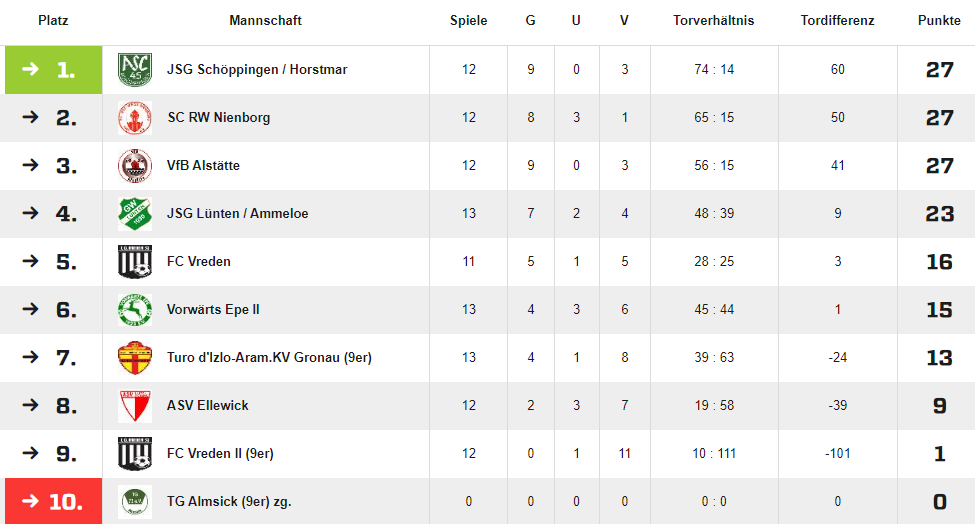Screen dimensions: 975x524
Task: Select the red tenth-place rank cell
Action: point(53,501)
